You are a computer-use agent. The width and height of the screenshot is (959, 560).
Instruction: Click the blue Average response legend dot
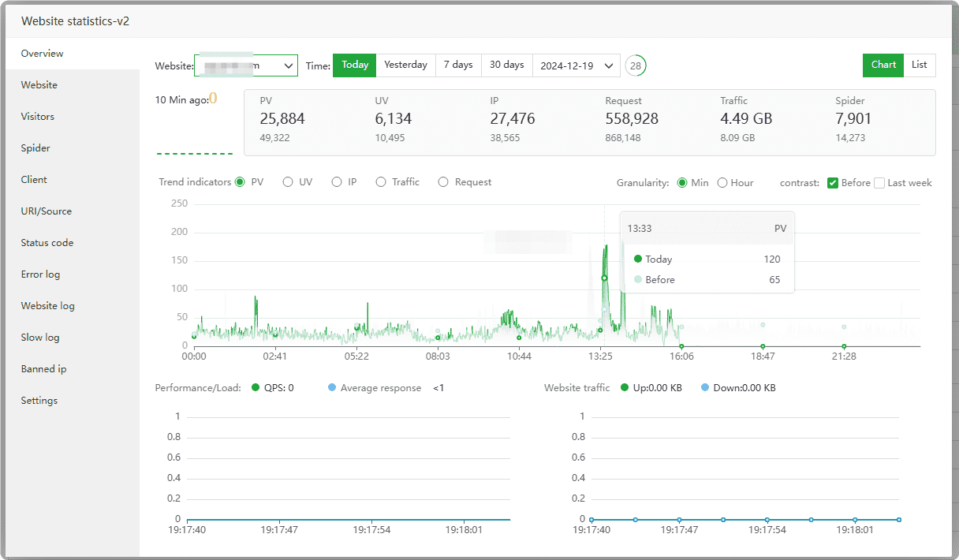coord(332,388)
